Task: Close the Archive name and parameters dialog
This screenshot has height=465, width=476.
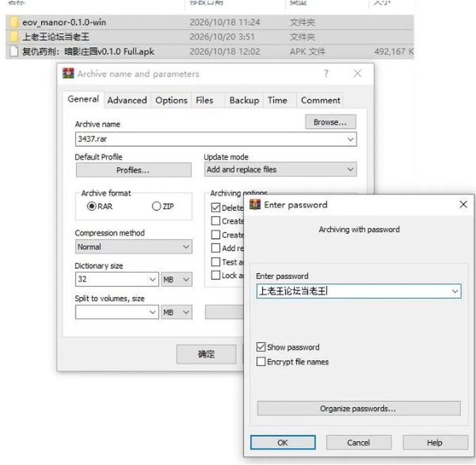Action: [357, 73]
